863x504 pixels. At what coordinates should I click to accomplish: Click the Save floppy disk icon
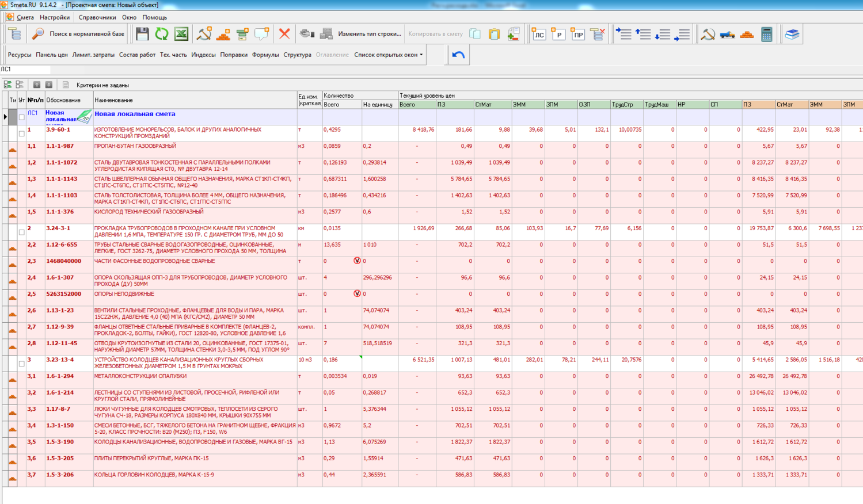click(x=142, y=34)
